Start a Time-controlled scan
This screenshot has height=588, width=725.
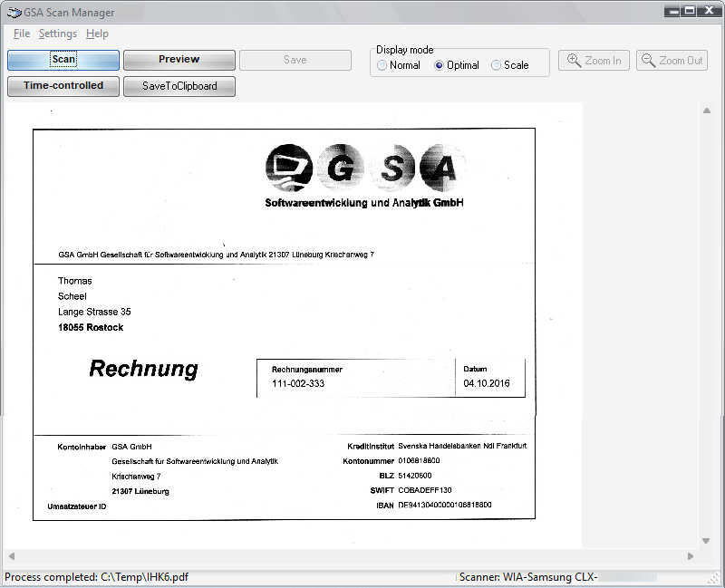pyautogui.click(x=63, y=86)
